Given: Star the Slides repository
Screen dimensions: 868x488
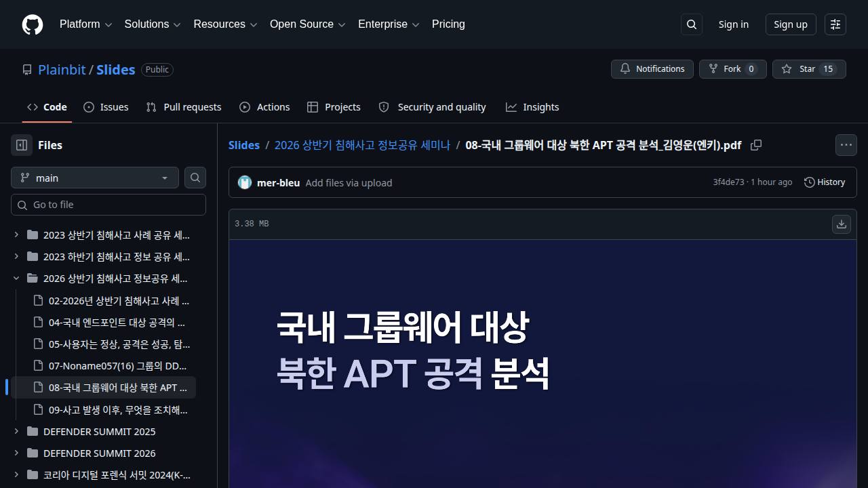Looking at the screenshot, I should click(x=809, y=69).
